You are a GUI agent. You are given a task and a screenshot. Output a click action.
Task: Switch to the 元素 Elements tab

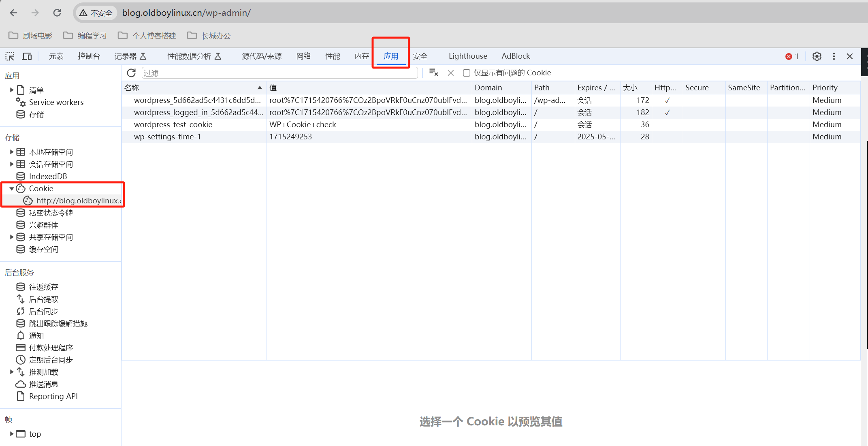[x=56, y=56]
